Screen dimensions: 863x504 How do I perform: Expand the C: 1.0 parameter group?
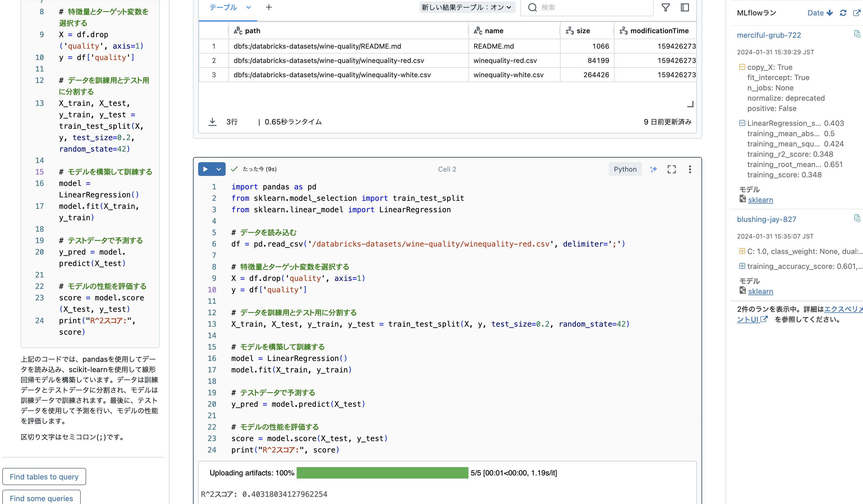coord(742,251)
